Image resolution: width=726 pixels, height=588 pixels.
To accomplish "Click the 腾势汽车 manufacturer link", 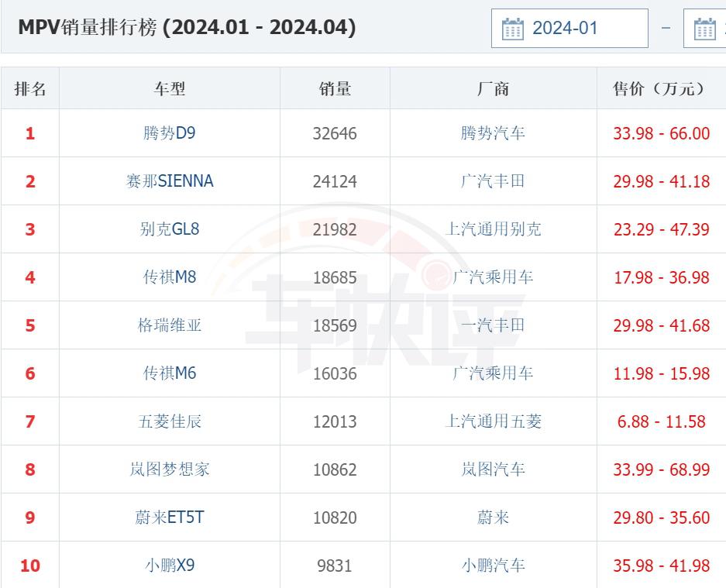I will 493,133.
